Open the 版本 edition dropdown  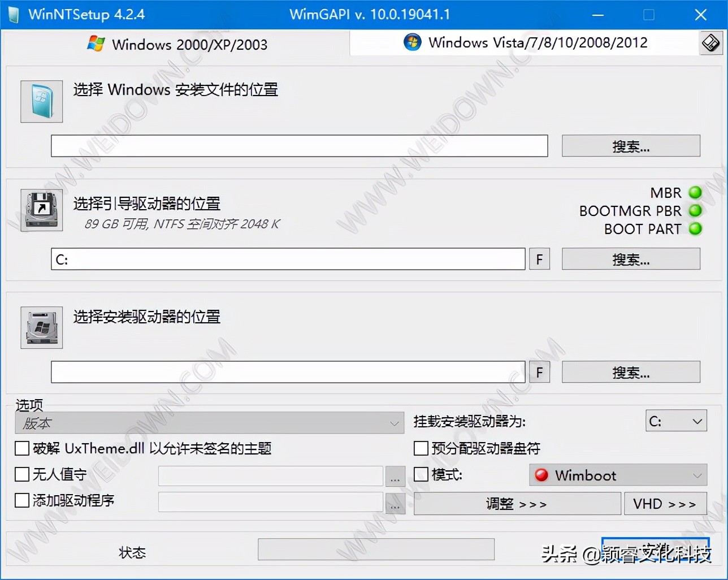pyautogui.click(x=209, y=423)
